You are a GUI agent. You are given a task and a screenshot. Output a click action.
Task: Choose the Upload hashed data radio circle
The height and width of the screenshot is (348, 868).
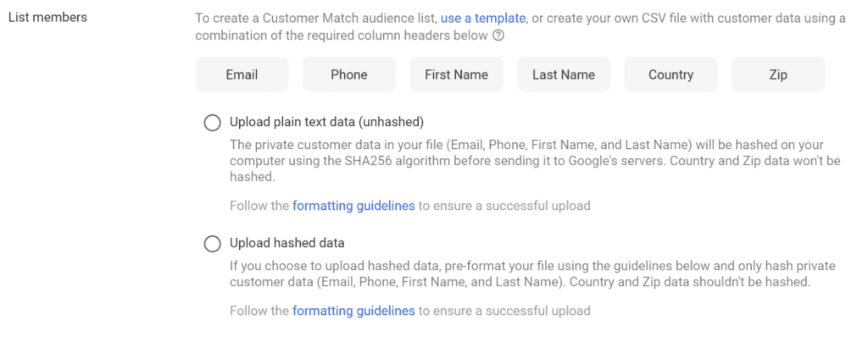click(x=212, y=244)
